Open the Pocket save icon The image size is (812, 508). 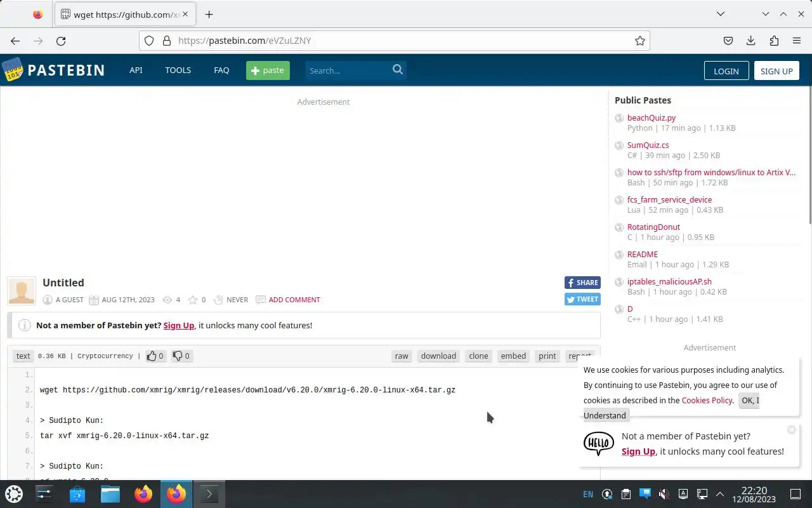tap(728, 41)
